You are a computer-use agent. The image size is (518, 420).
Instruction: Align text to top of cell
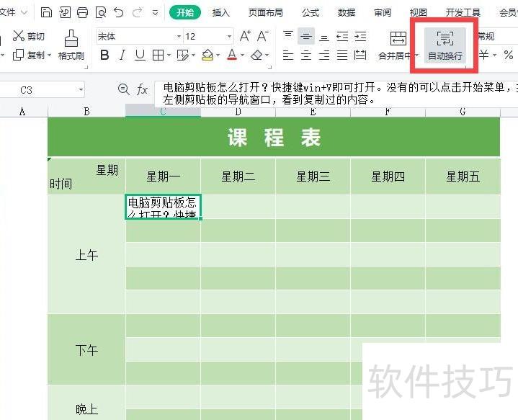click(x=288, y=36)
